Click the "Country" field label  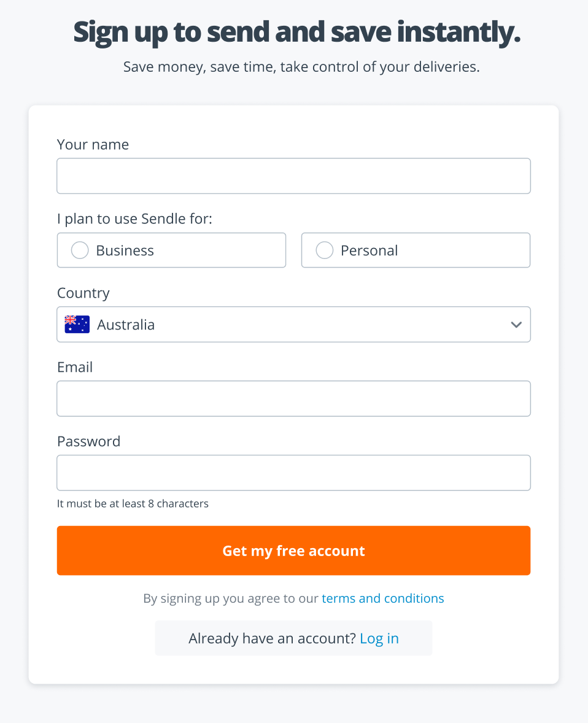click(83, 293)
